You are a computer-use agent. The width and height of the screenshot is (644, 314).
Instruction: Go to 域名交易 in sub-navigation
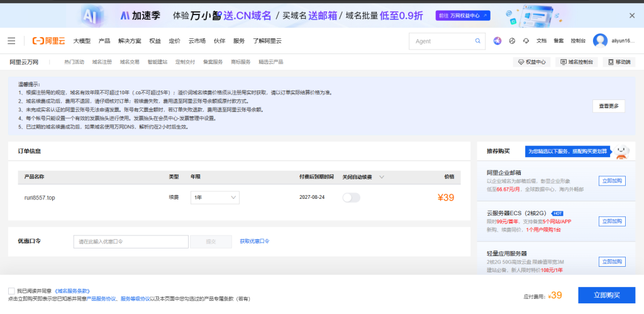point(130,62)
